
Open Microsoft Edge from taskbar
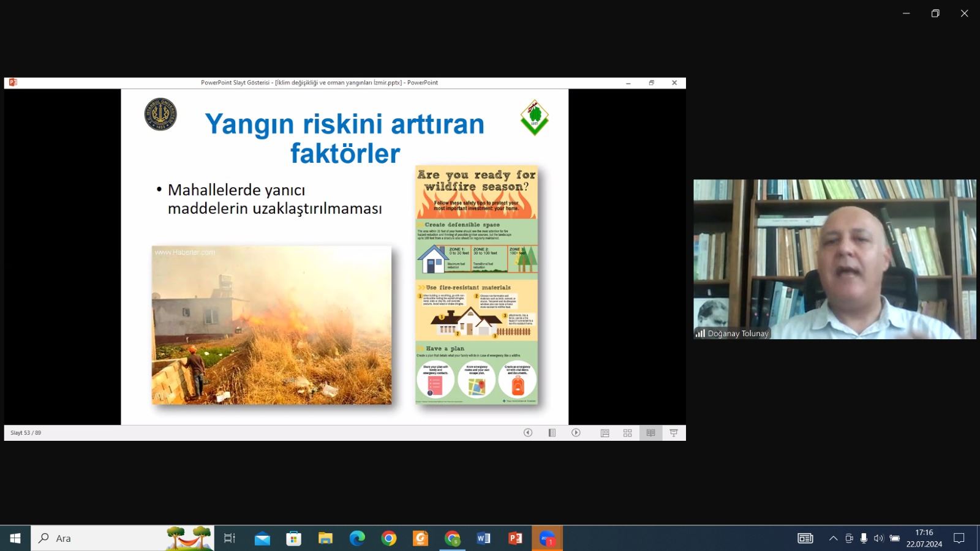[x=357, y=538]
